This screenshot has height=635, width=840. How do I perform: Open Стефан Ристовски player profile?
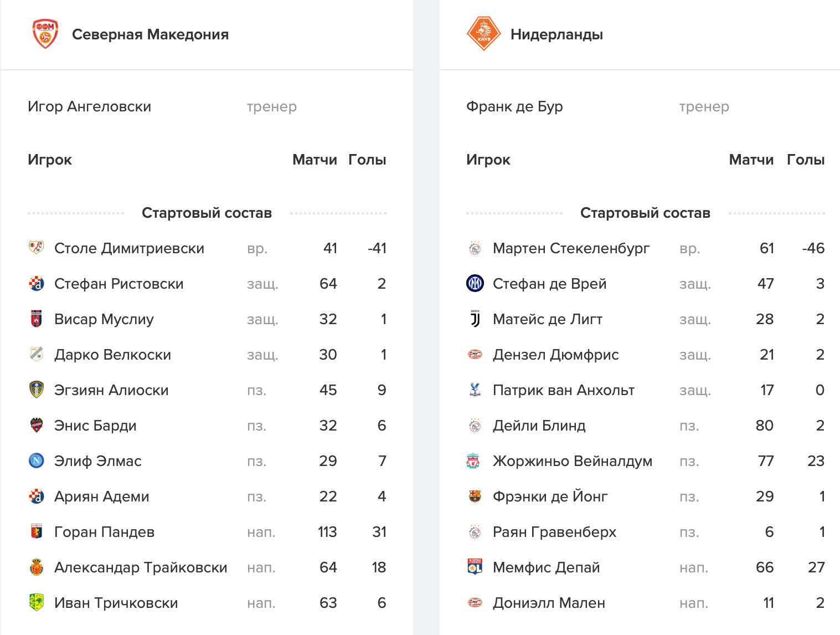click(118, 284)
